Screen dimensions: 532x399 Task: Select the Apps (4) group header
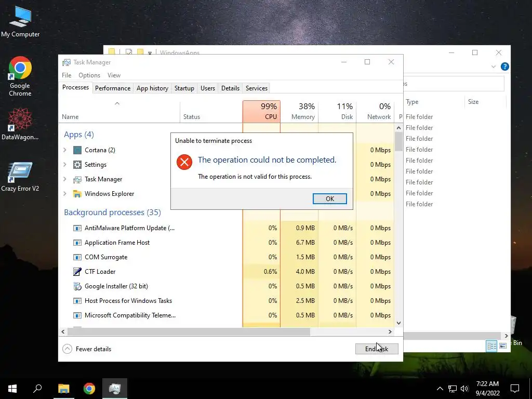(79, 135)
